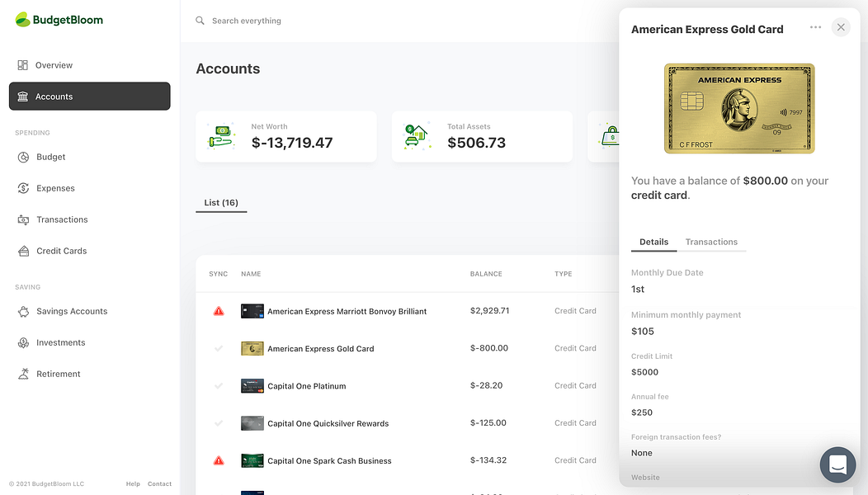
Task: Click the Retirement island icon
Action: coord(23,375)
